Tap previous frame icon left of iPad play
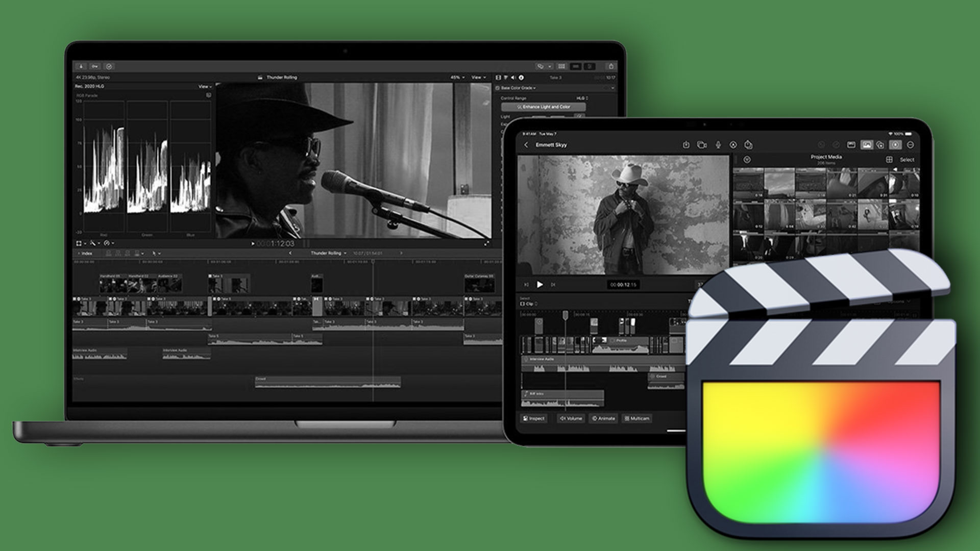 click(x=527, y=285)
